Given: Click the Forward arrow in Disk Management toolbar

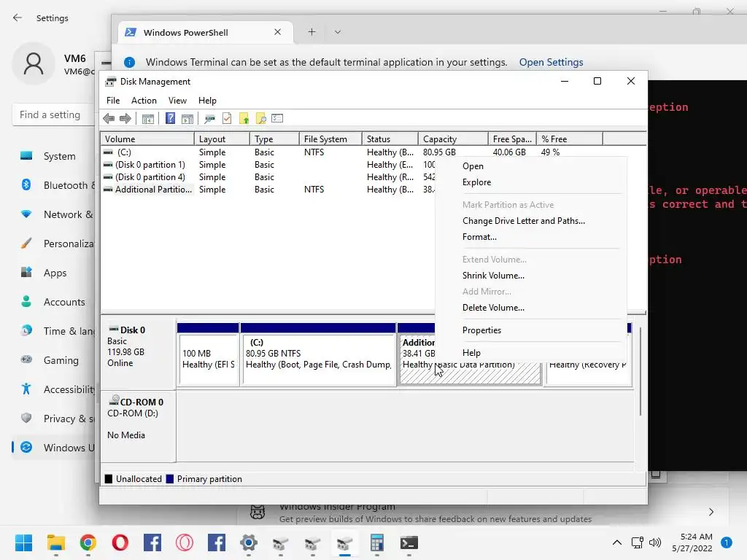Looking at the screenshot, I should point(125,119).
